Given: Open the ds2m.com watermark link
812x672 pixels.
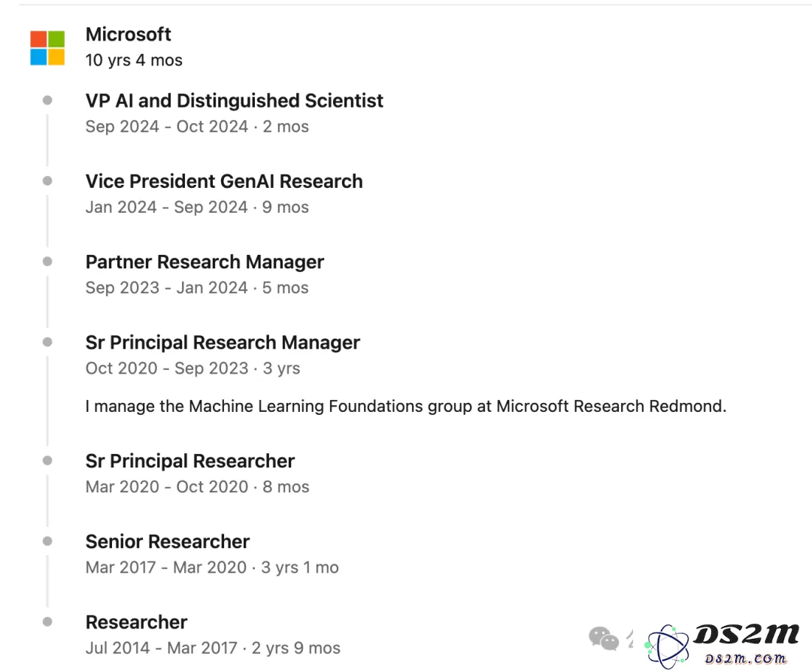Looking at the screenshot, I should point(745,658).
